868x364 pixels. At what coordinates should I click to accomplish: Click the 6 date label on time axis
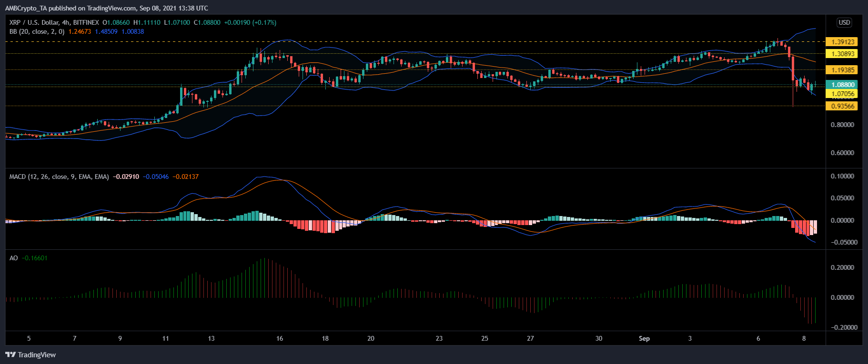coord(758,338)
